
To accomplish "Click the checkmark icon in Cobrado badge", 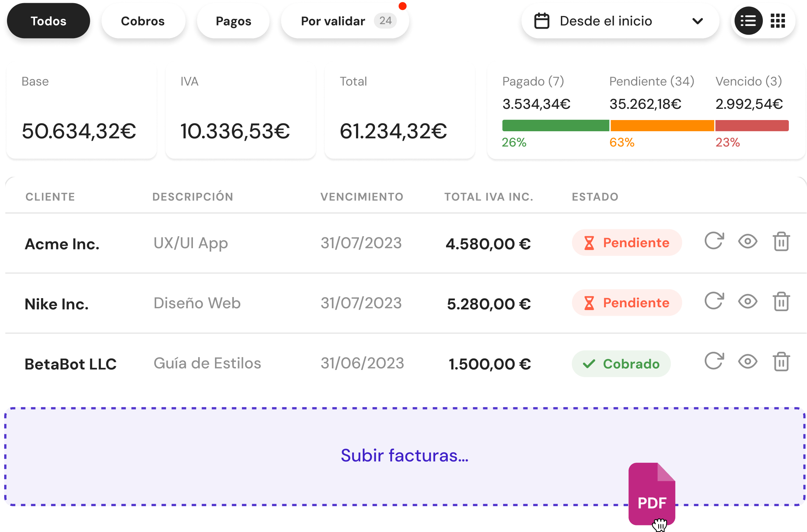I will pos(589,364).
